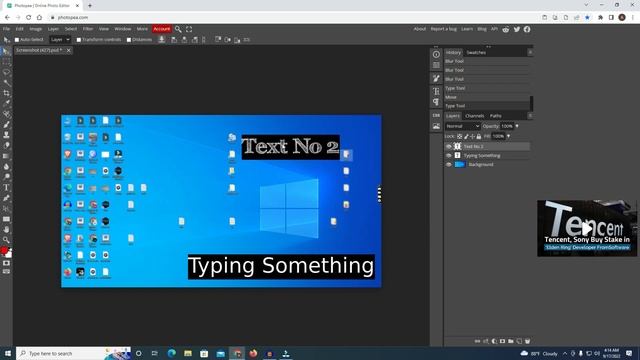Viewport: 640px width, 360px height.
Task: Select the Hand tool
Action: [x=6, y=229]
